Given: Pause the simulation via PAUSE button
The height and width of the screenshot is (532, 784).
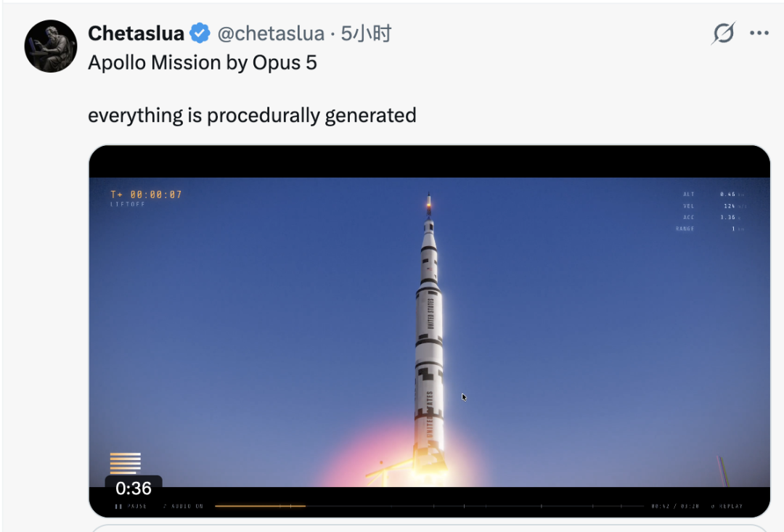Looking at the screenshot, I should click(131, 506).
